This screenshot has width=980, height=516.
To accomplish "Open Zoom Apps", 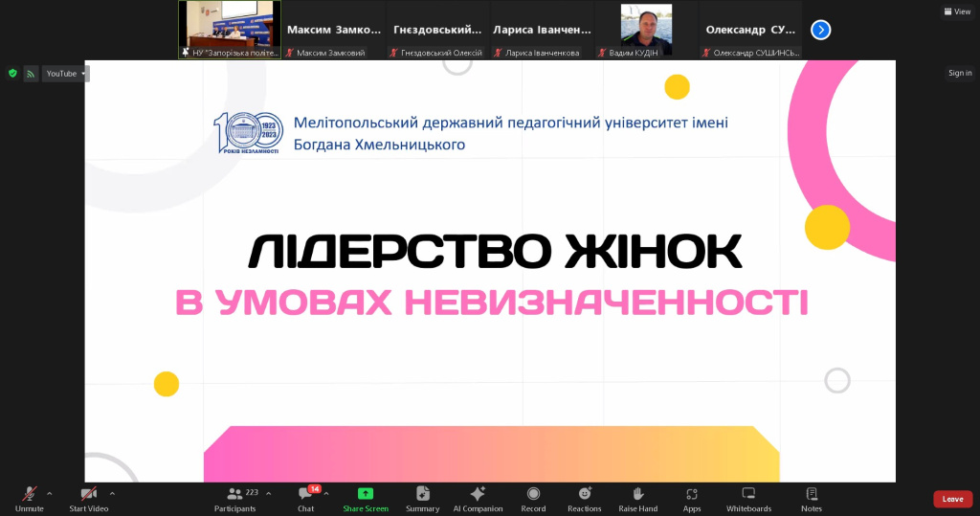I will (692, 499).
